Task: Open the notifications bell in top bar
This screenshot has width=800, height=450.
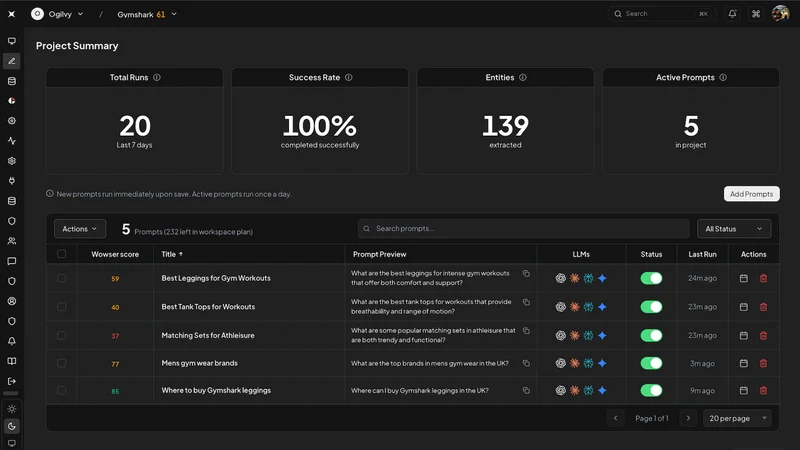Action: pyautogui.click(x=732, y=14)
